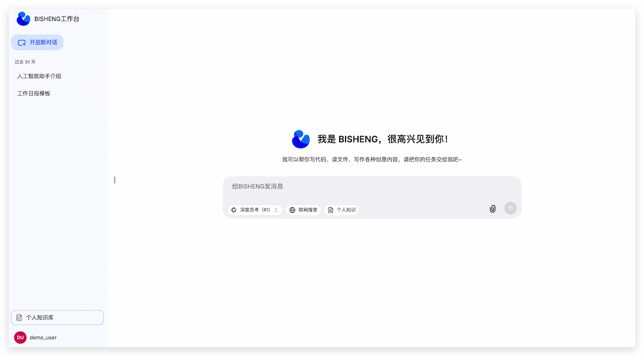Click the up-down chevron next to R1

(276, 210)
